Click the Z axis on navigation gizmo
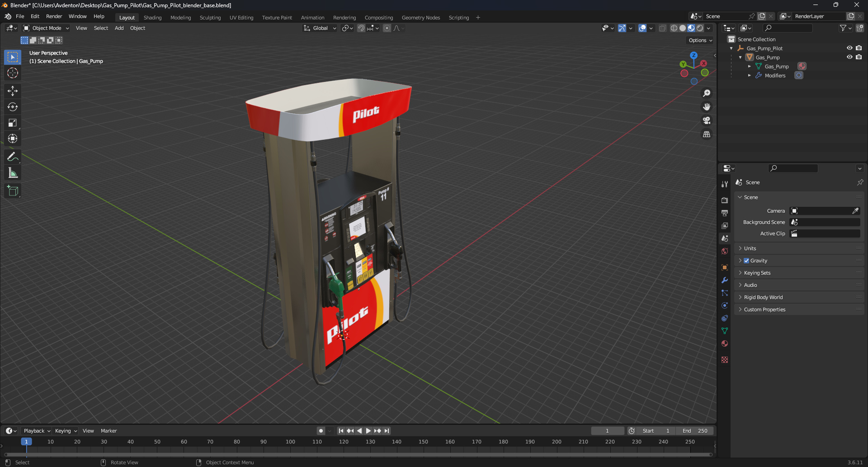Image resolution: width=868 pixels, height=467 pixels. [x=693, y=55]
